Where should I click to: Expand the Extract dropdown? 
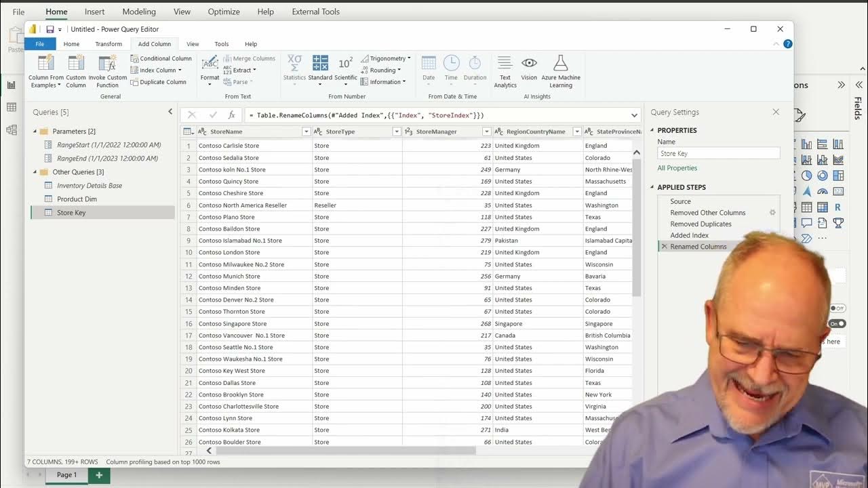pyautogui.click(x=254, y=70)
